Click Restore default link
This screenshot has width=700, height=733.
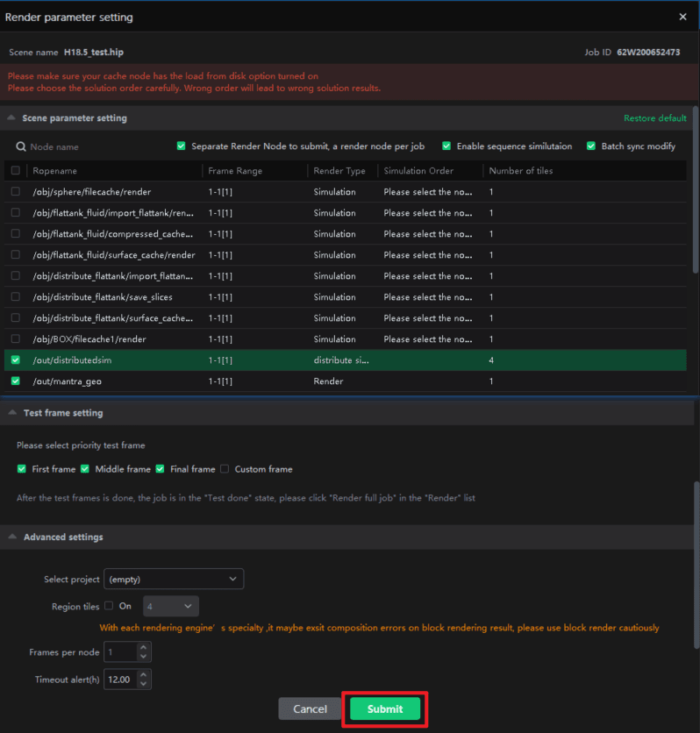point(654,118)
